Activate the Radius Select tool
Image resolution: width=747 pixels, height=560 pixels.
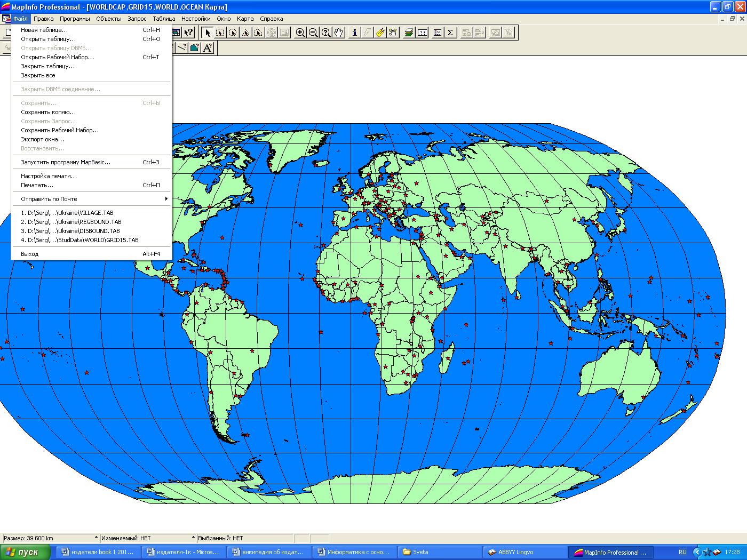click(x=233, y=33)
